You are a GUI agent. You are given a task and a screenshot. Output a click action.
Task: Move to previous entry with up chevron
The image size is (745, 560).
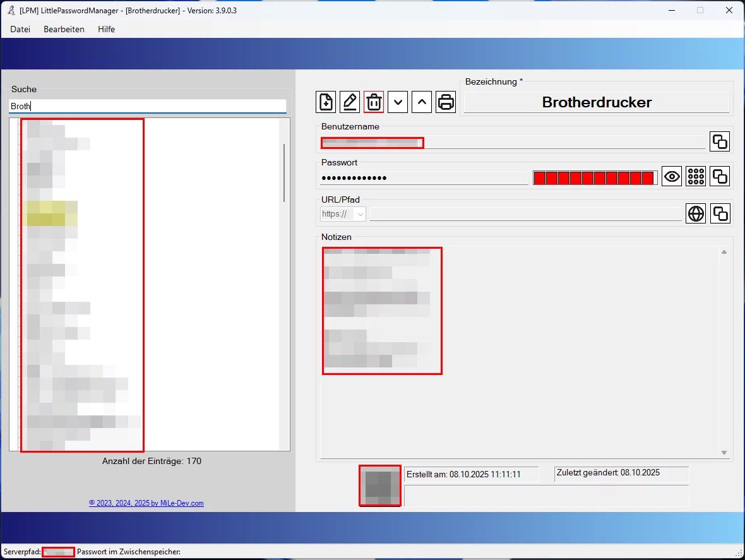click(422, 102)
